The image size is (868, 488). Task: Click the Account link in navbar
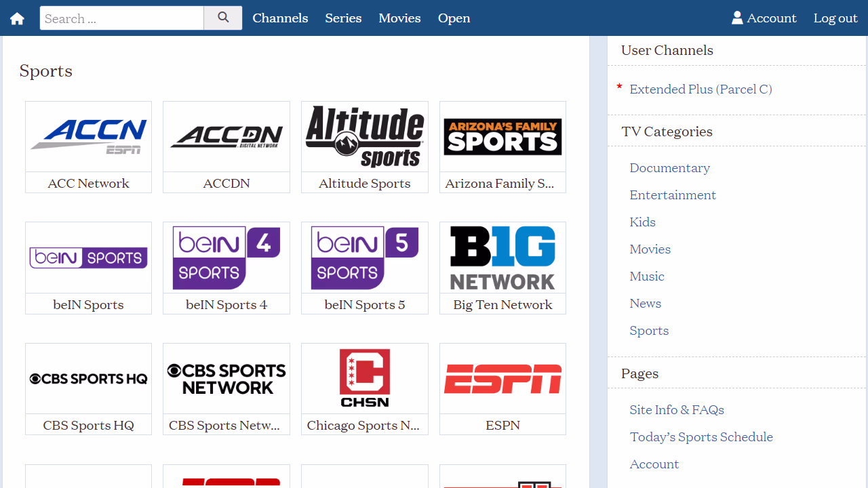point(764,18)
